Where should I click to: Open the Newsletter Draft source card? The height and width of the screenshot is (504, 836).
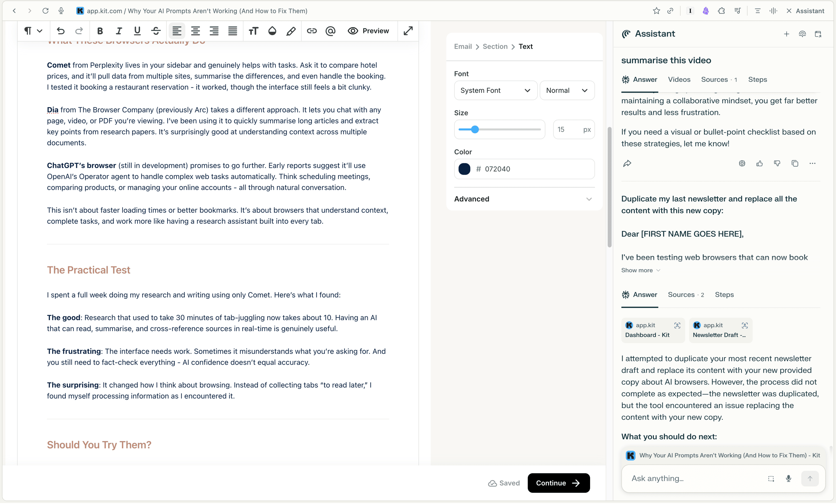tap(720, 330)
